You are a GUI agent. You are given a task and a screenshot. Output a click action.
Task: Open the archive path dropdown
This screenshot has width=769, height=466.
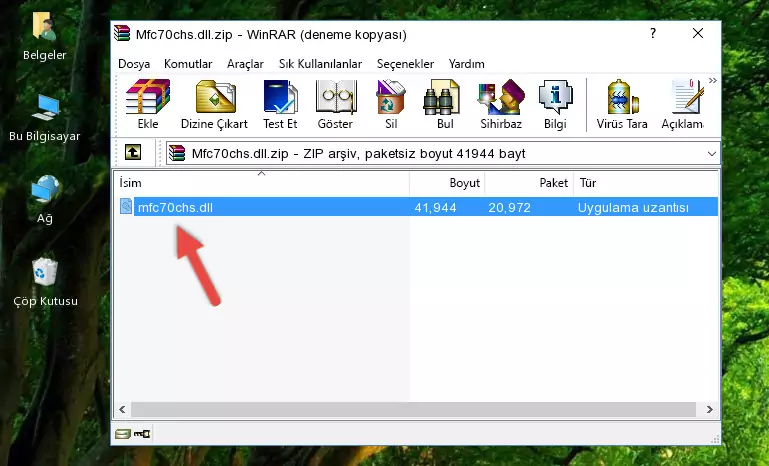(712, 154)
